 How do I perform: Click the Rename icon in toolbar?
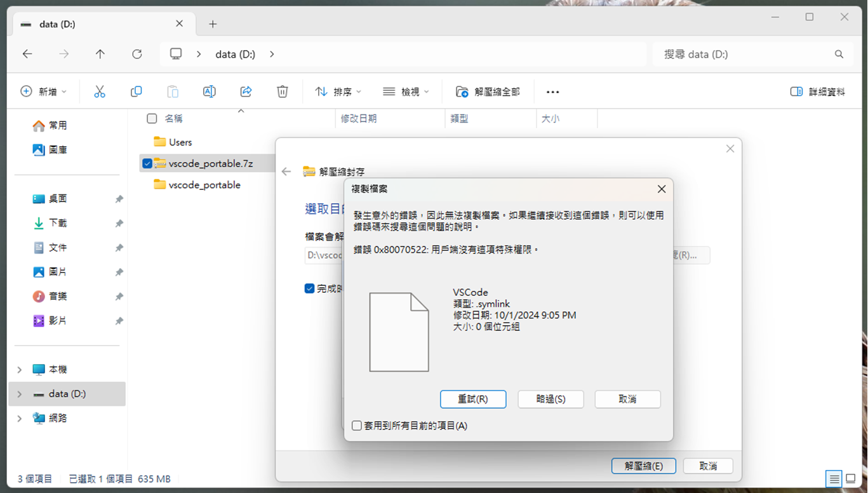coord(209,91)
